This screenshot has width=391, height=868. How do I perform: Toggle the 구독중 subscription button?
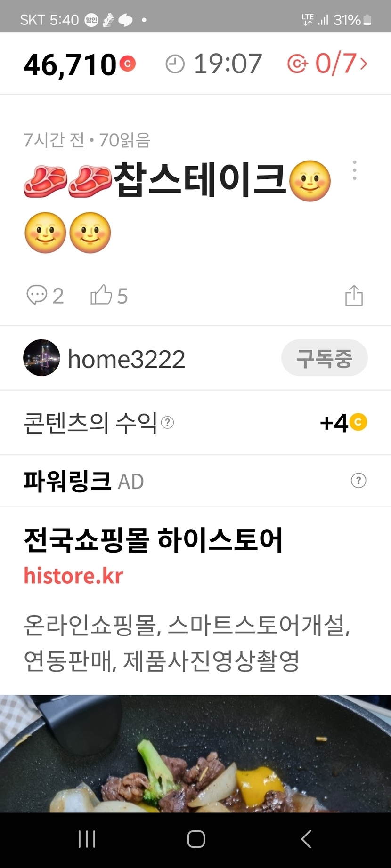(x=325, y=358)
